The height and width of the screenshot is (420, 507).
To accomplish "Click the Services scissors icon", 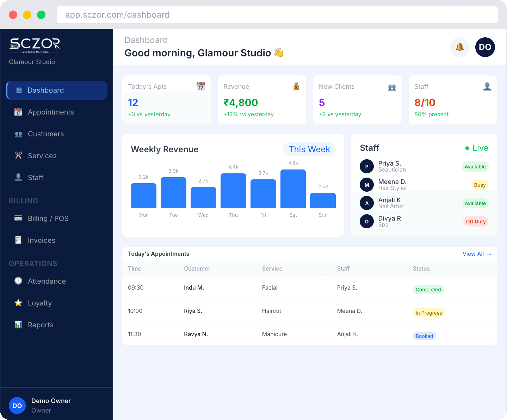I will [x=18, y=156].
